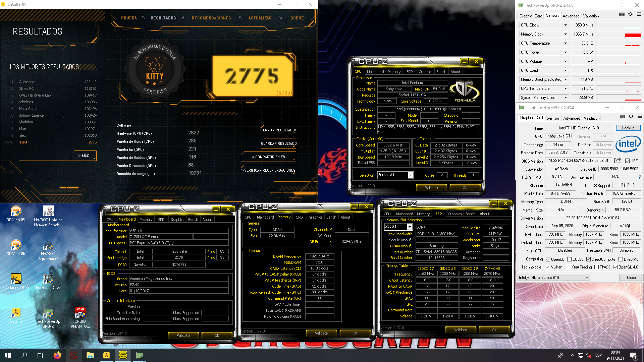Open HWBOT Unigine Heaven Benchmark desktop icon
Image resolution: width=644 pixels, height=362 pixels.
48,216
